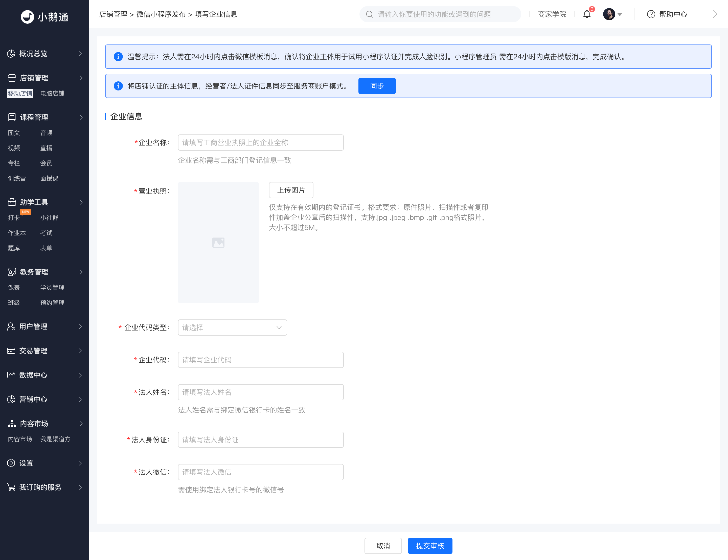728x560 pixels.
Task: Focus the 法人身份证 input field
Action: click(261, 440)
